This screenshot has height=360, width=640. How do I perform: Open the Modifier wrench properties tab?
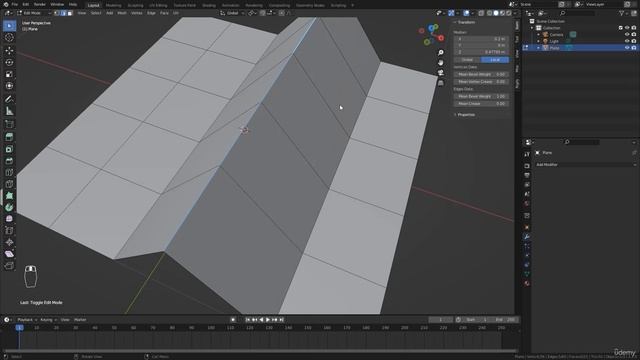(x=527, y=237)
